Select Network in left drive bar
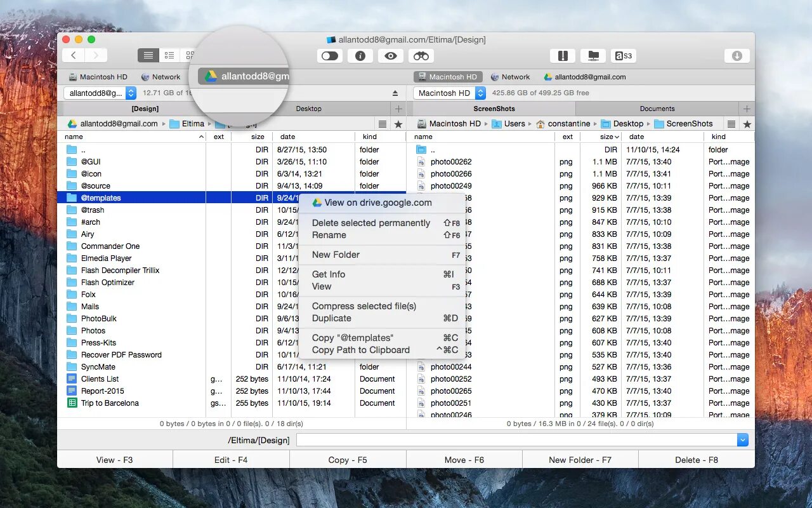The width and height of the screenshot is (812, 508). coord(160,77)
